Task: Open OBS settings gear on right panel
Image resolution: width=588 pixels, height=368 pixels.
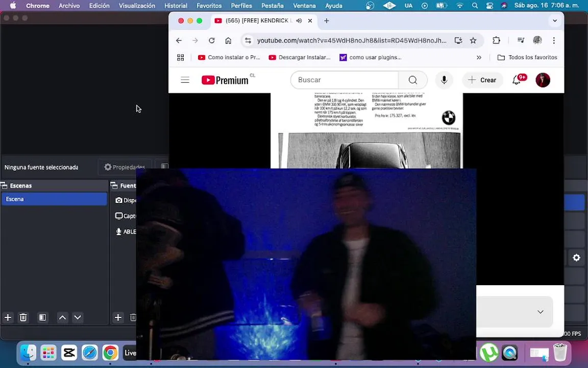Action: click(576, 258)
